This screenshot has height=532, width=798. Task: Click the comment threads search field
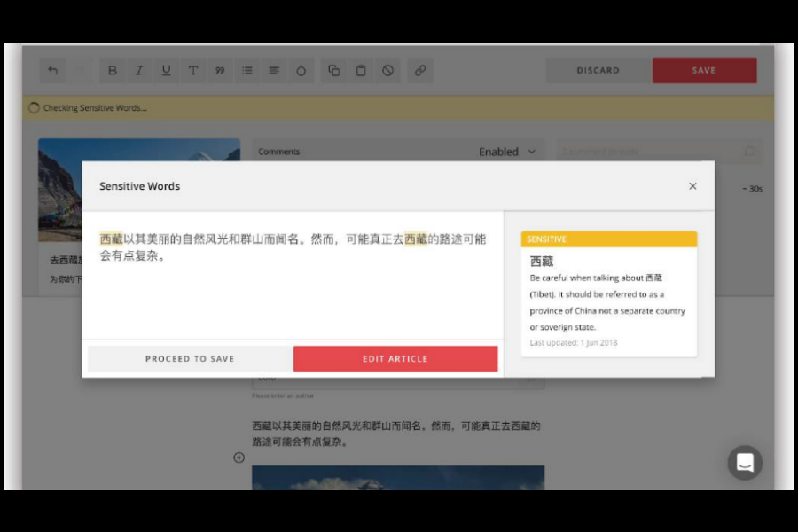(656, 152)
